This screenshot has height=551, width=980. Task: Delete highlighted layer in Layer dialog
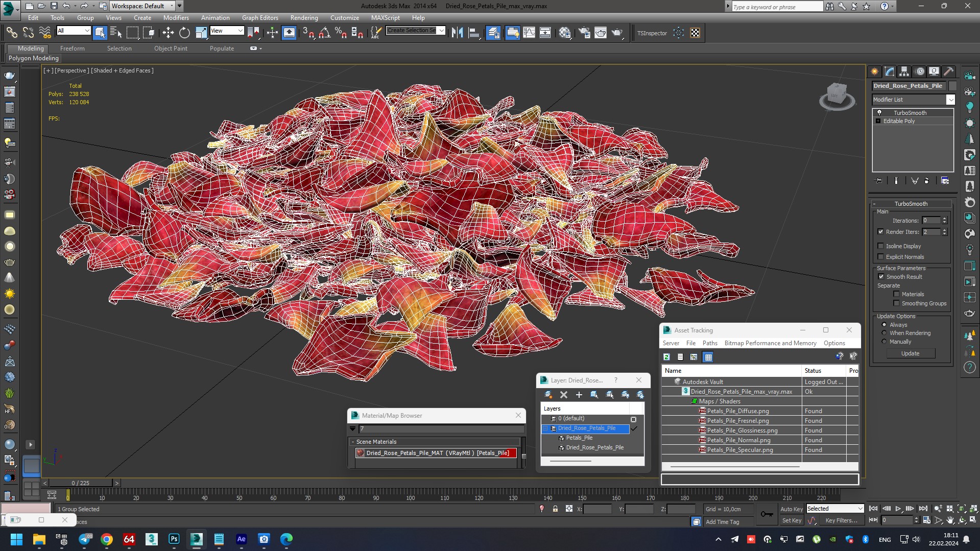[x=564, y=395]
